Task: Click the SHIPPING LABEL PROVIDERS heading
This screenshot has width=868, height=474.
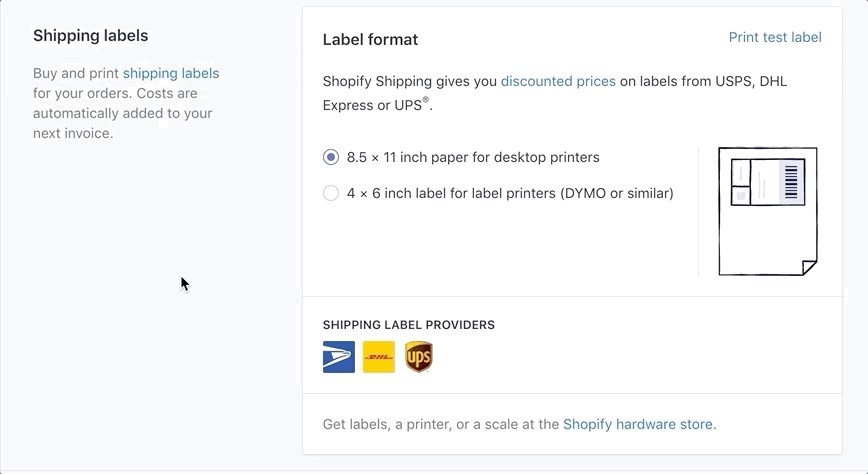Action: (x=409, y=325)
